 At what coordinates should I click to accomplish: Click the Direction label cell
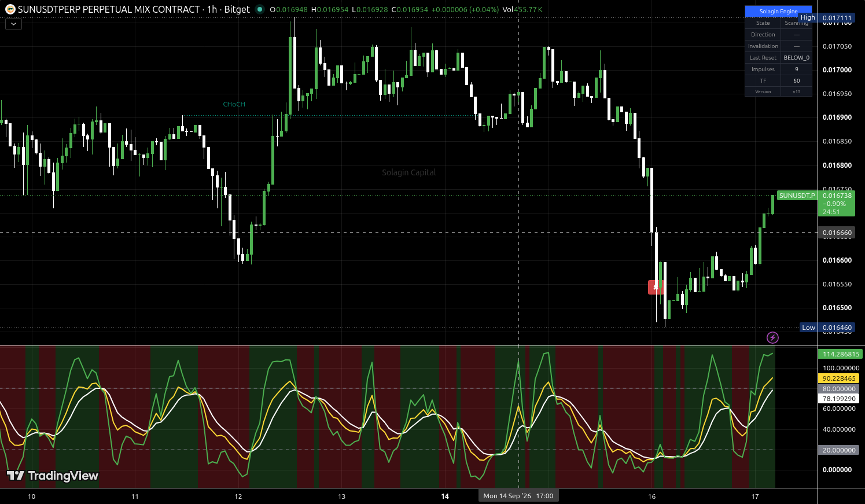pyautogui.click(x=763, y=34)
